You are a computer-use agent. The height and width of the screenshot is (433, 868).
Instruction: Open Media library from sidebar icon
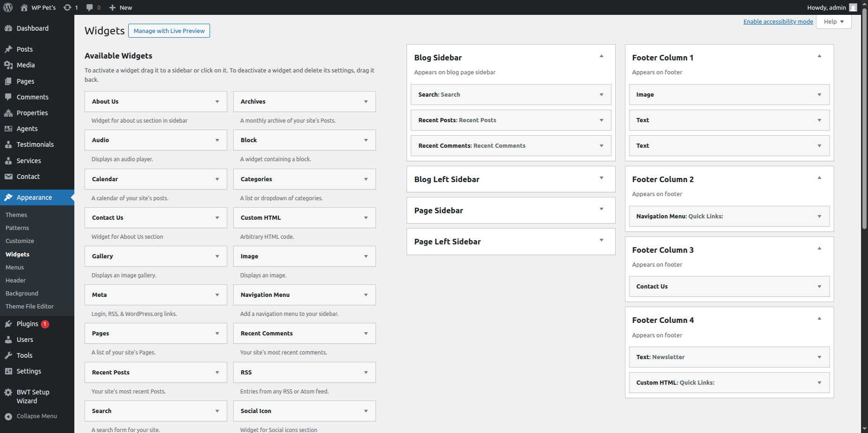[x=8, y=65]
